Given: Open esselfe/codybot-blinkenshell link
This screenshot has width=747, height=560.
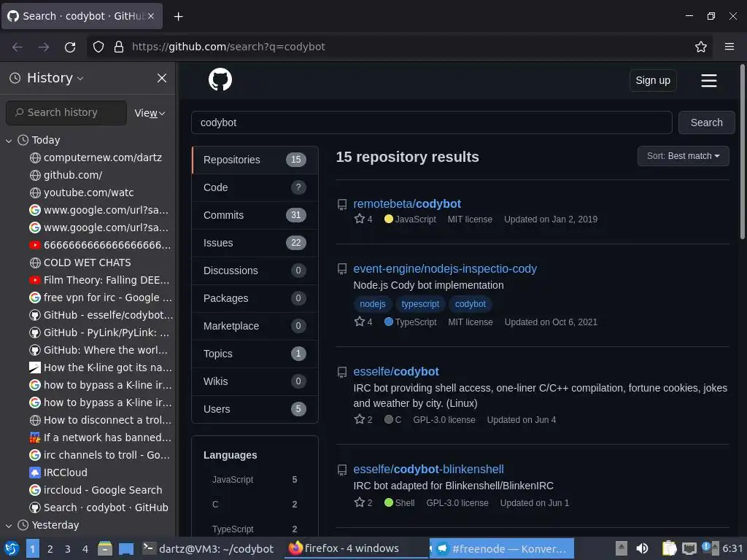Looking at the screenshot, I should point(428,469).
